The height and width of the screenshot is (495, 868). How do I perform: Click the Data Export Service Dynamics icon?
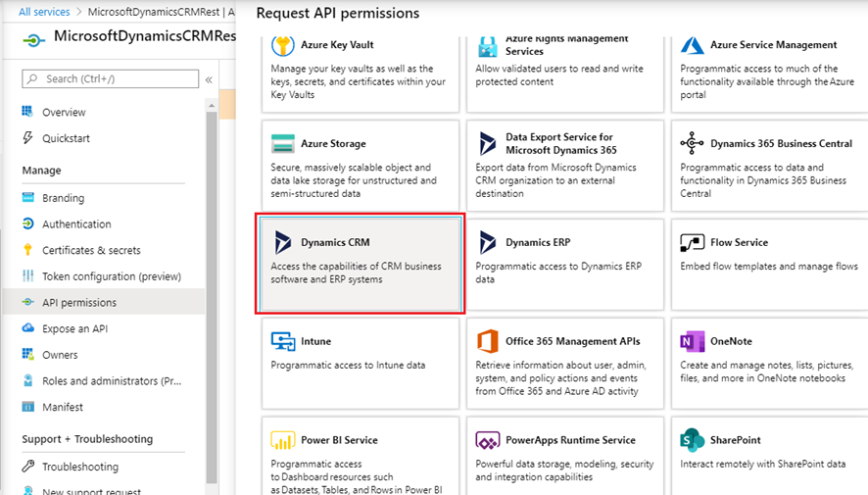coord(488,143)
